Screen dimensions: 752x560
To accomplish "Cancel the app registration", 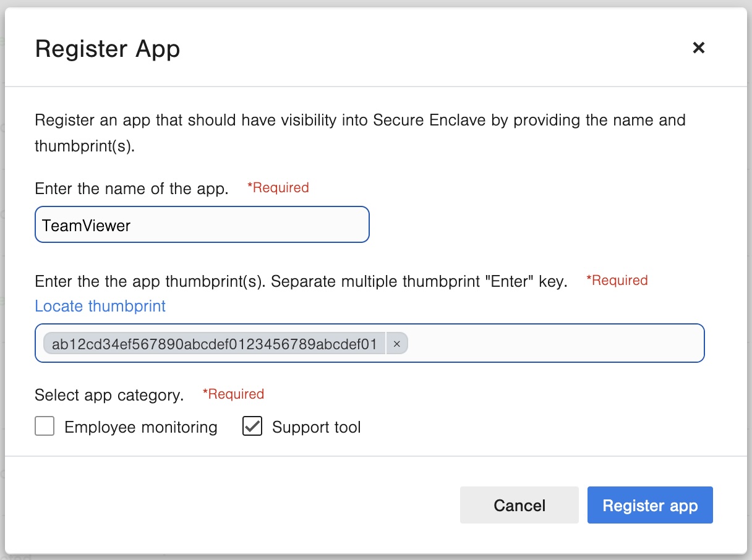I will pos(519,505).
